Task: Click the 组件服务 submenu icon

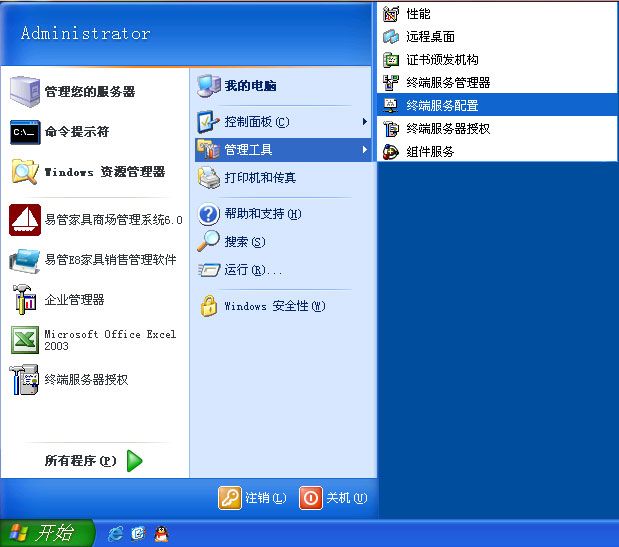Action: [391, 152]
